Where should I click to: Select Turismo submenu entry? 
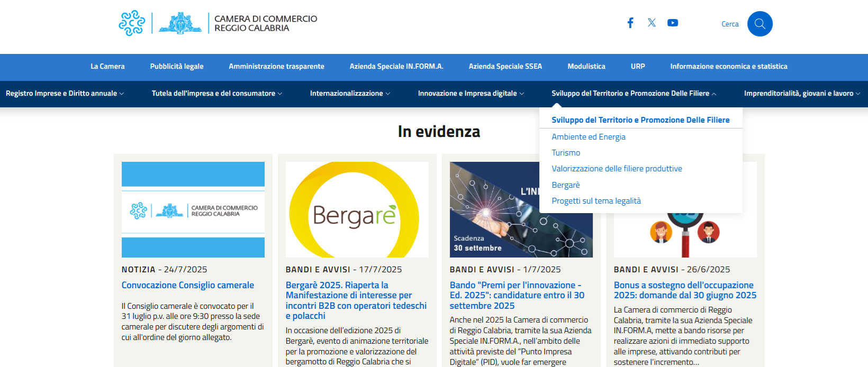566,153
